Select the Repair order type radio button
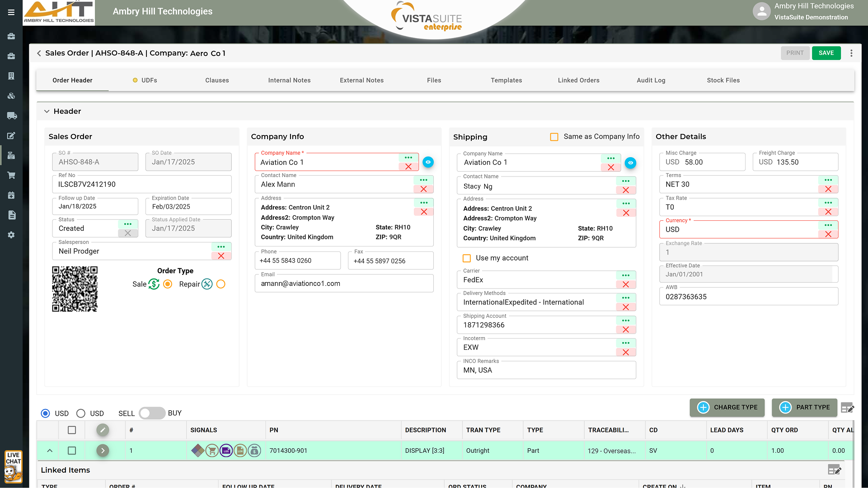Screen dimensions: 868x488 (x=221, y=284)
